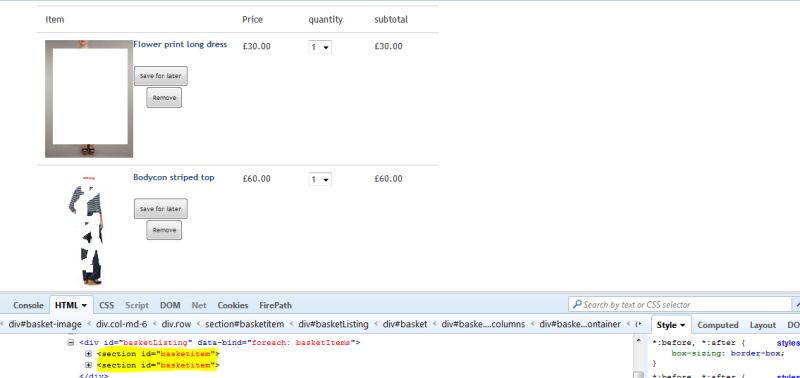Open quantity dropdown for Flower print long dress
This screenshot has width=800, height=378.
[320, 47]
